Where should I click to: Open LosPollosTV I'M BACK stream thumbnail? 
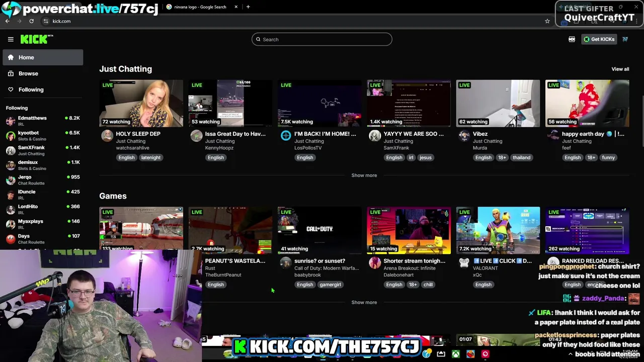click(x=319, y=103)
